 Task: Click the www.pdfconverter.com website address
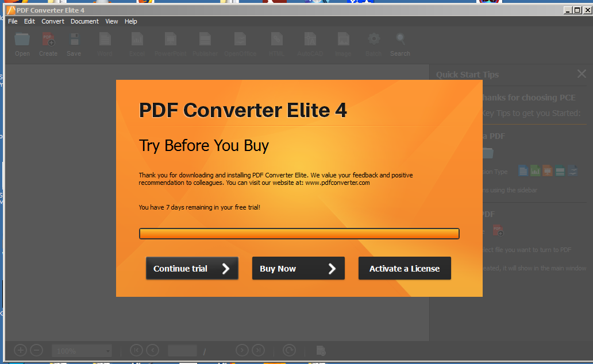pos(337,183)
